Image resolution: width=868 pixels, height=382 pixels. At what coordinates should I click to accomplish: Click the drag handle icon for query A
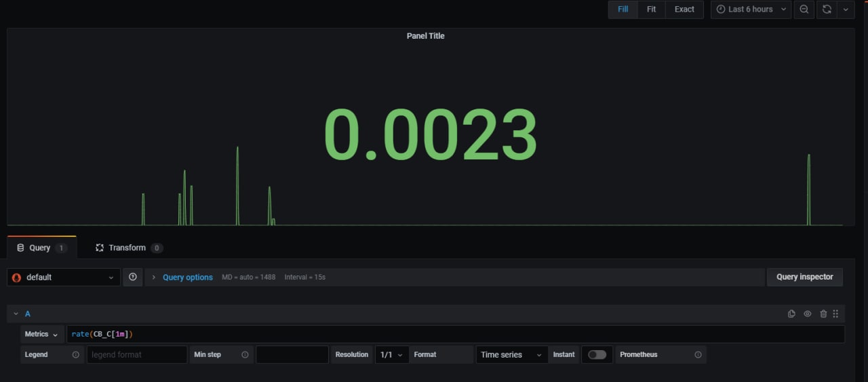[x=835, y=313]
